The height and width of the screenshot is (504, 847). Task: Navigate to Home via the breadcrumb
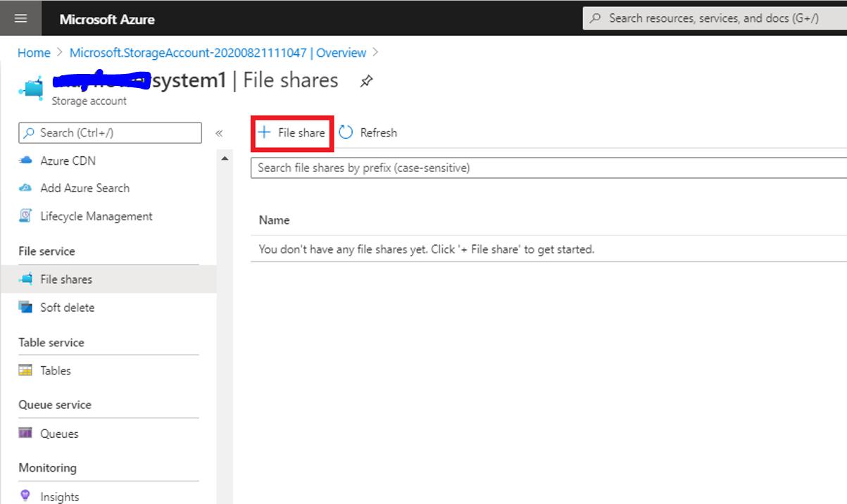pyautogui.click(x=33, y=53)
